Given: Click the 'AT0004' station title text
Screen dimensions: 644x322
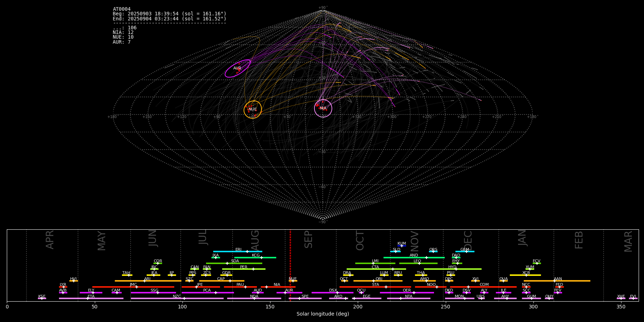Looking at the screenshot, I should [122, 9].
